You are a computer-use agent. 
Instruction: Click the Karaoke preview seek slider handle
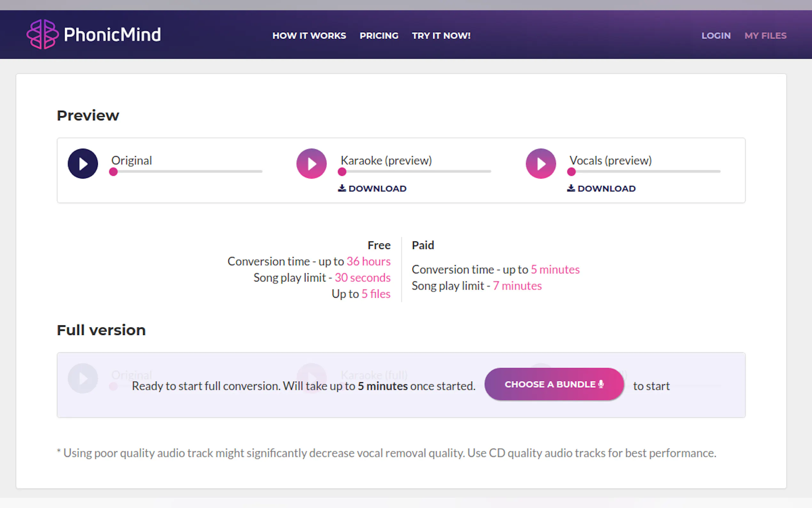[342, 172]
